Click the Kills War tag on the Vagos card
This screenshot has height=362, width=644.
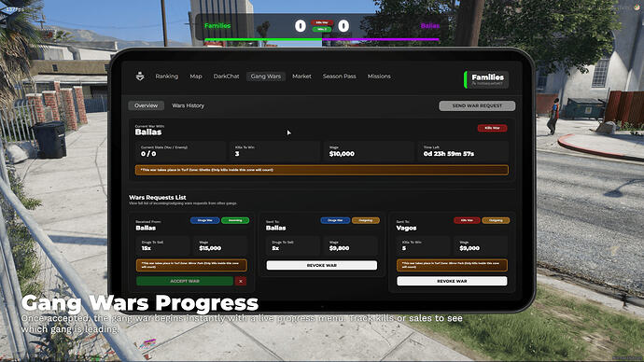[x=467, y=220]
